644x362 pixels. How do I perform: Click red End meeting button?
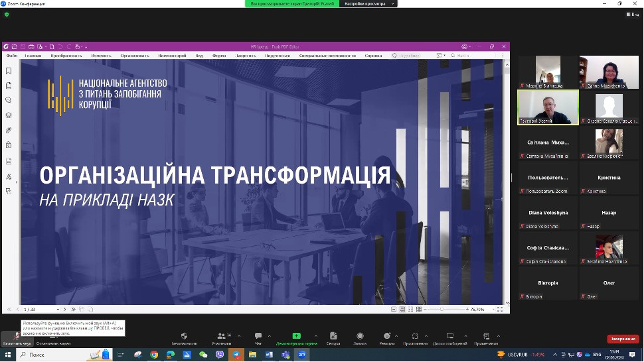[x=623, y=339]
